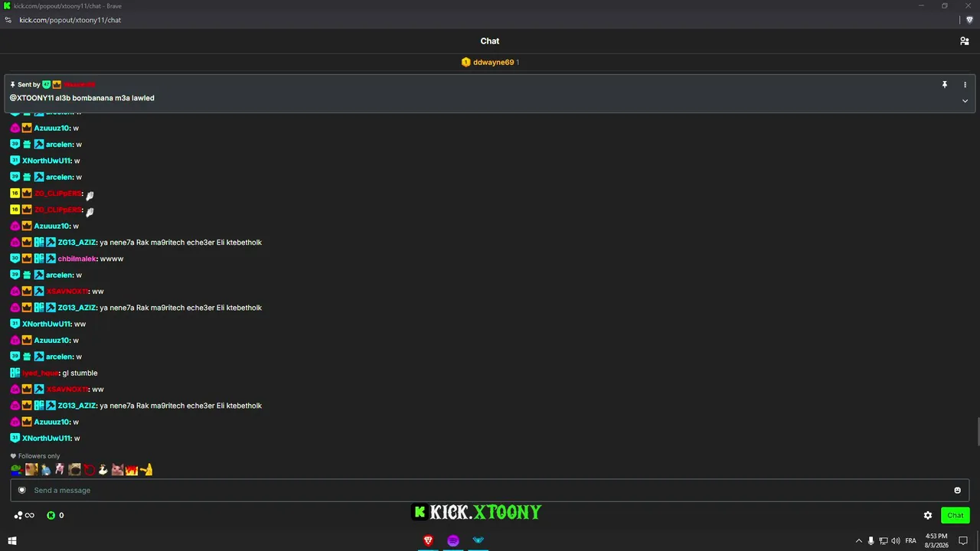Screen dimensions: 980x551
Task: Open the chat users list icon
Action: click(965, 41)
